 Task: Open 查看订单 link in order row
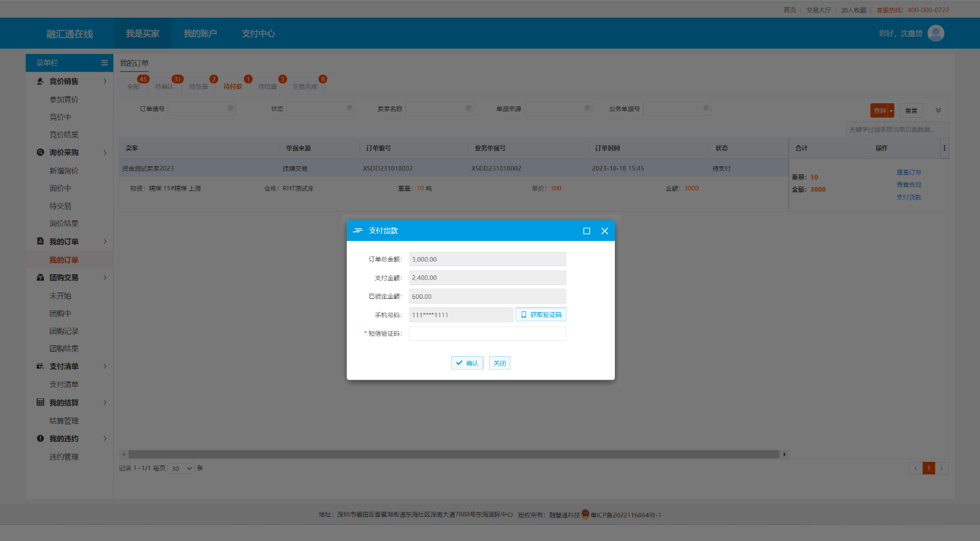pos(909,172)
